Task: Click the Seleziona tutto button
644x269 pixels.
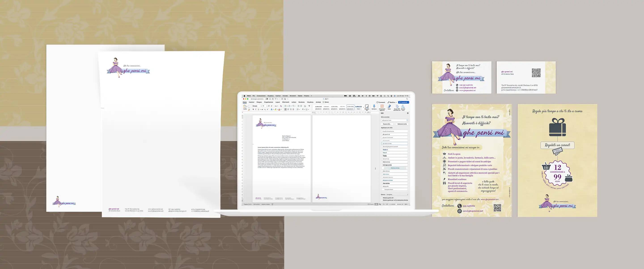Action: click(402, 124)
